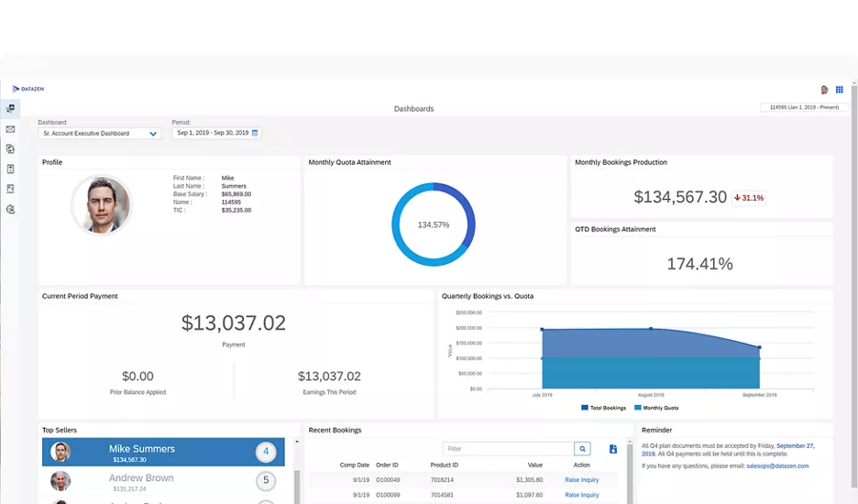Click the 134.57% quota attainment donut
The height and width of the screenshot is (504, 858).
point(434,225)
